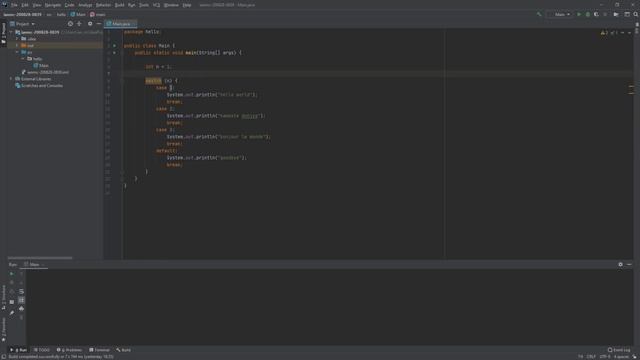
Task: Click Main in the breadcrumb navigation bar
Action: pyautogui.click(x=78, y=14)
